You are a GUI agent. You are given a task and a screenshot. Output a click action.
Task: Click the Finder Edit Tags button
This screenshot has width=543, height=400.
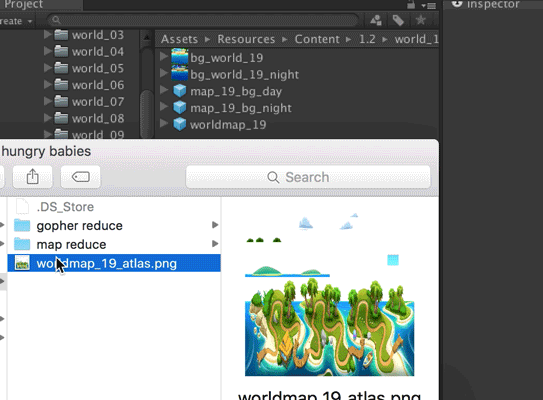[x=81, y=177]
